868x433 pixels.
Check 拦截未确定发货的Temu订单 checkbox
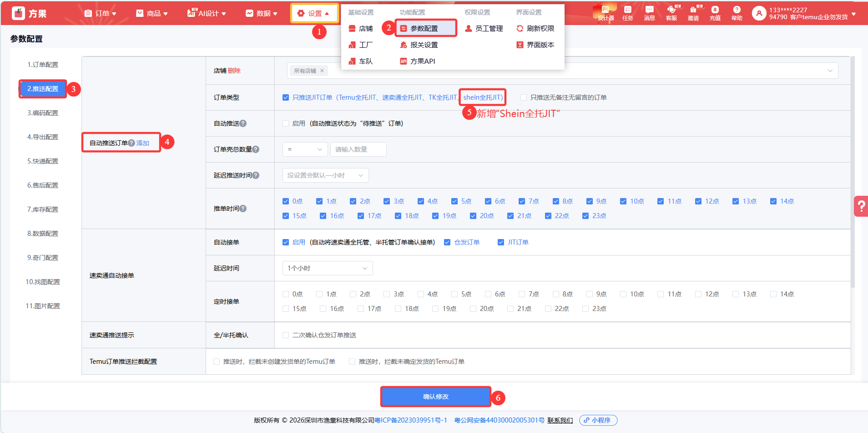click(x=352, y=362)
